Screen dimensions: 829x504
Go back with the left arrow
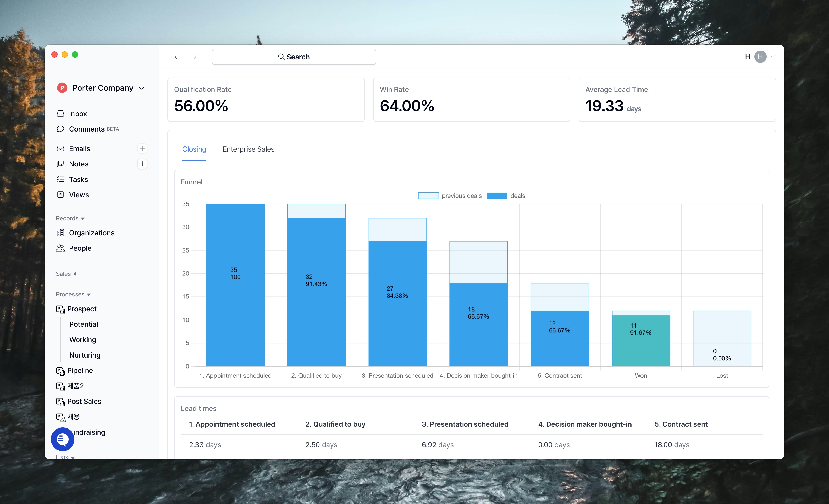pyautogui.click(x=176, y=57)
